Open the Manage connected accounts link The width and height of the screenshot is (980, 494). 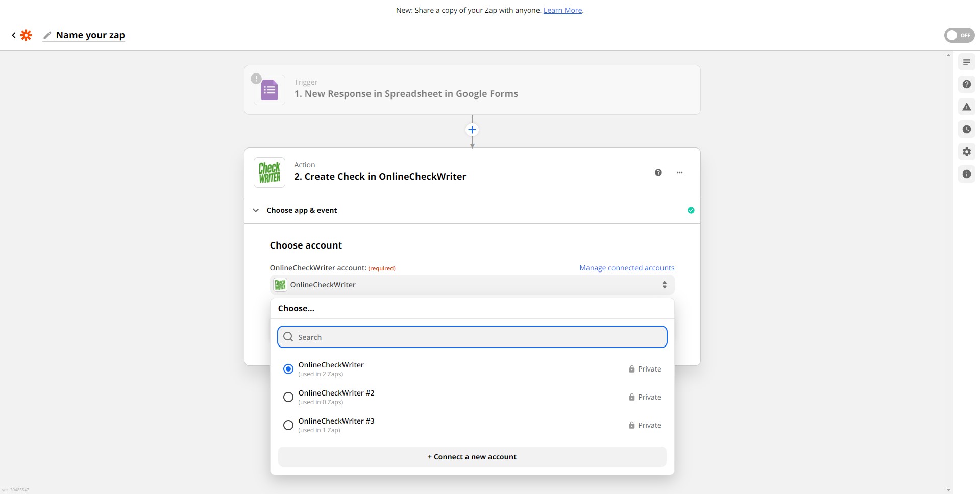pyautogui.click(x=626, y=268)
